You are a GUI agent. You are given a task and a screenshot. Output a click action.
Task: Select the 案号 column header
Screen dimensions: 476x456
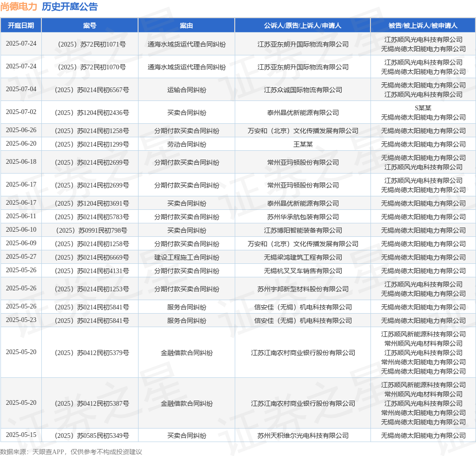[90, 26]
